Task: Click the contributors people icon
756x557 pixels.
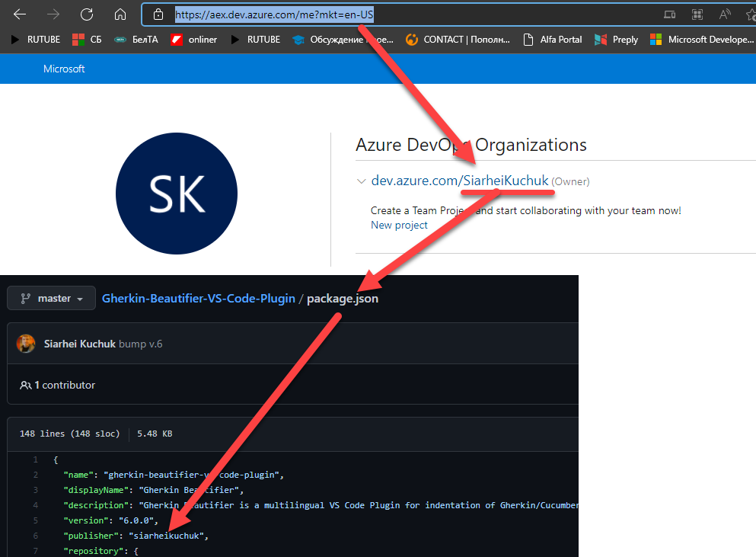Action: (x=26, y=385)
